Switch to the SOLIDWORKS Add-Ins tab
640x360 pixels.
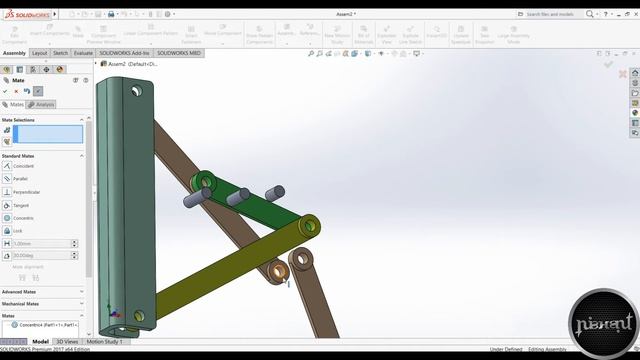tap(124, 53)
